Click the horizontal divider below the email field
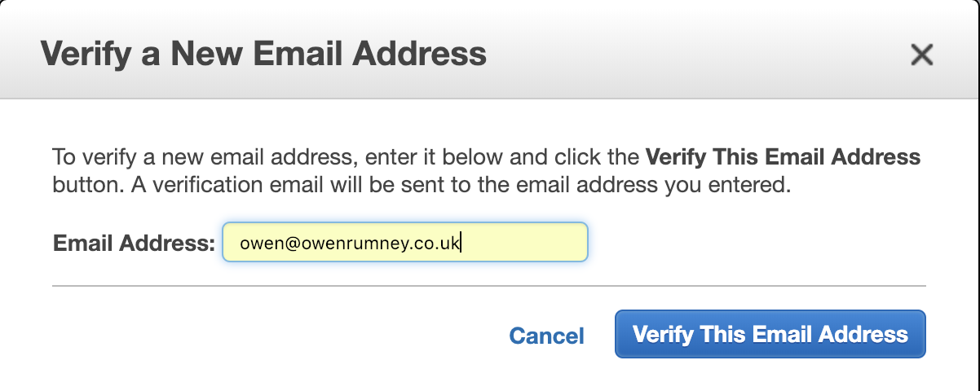This screenshot has height=391, width=980. 489,286
